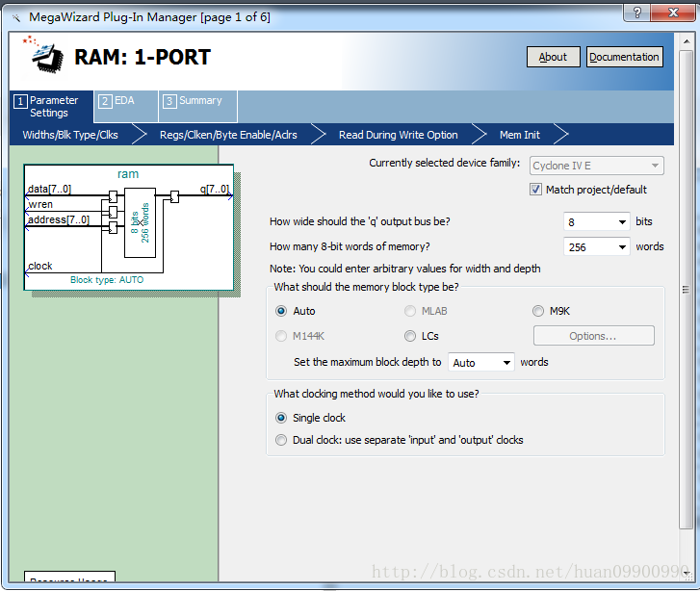Click the 'clock' port label
Screen dimensions: 700x591
(x=40, y=266)
